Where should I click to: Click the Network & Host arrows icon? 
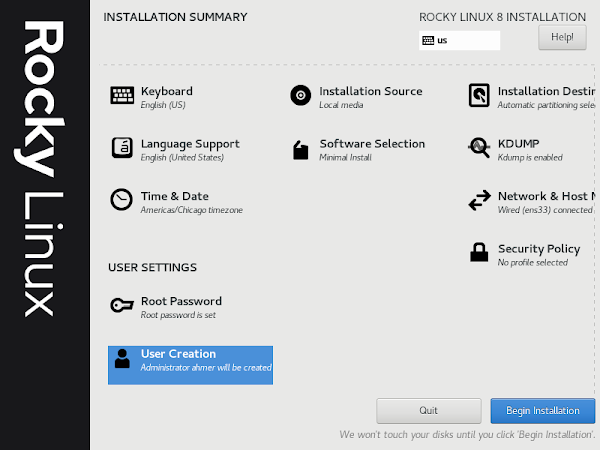pyautogui.click(x=479, y=200)
